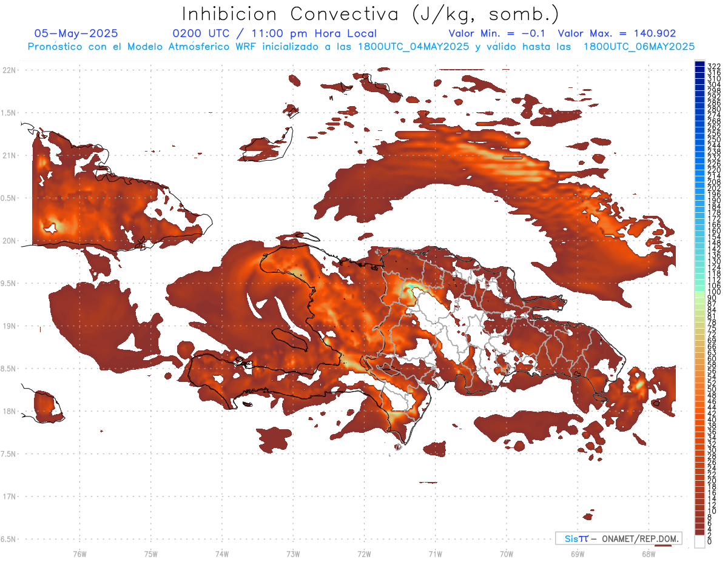Click the 'Valor Max. = 140.902' text
The height and width of the screenshot is (562, 728).
[x=617, y=34]
